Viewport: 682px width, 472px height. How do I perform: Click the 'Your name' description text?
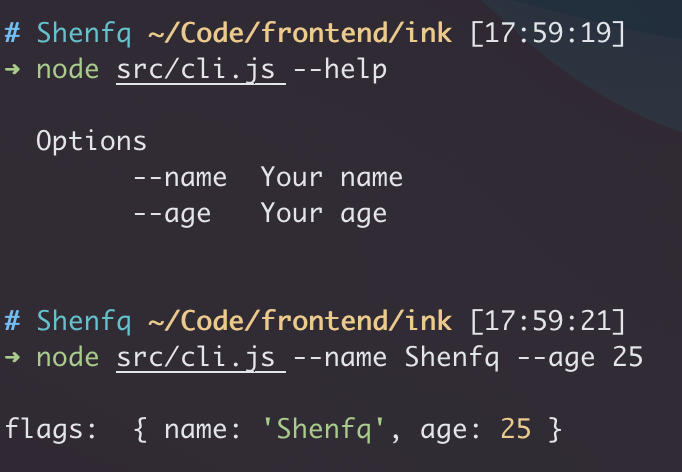[331, 178]
